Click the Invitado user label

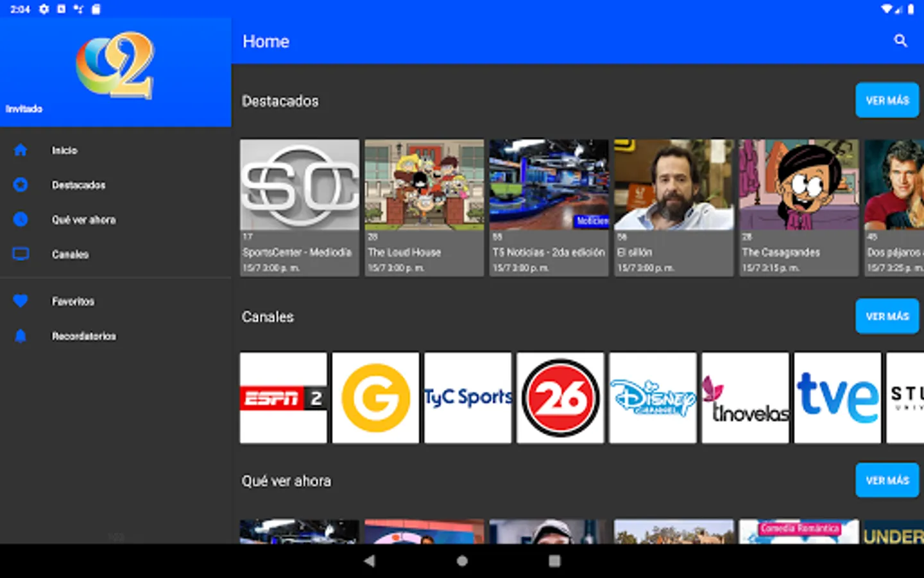click(24, 109)
